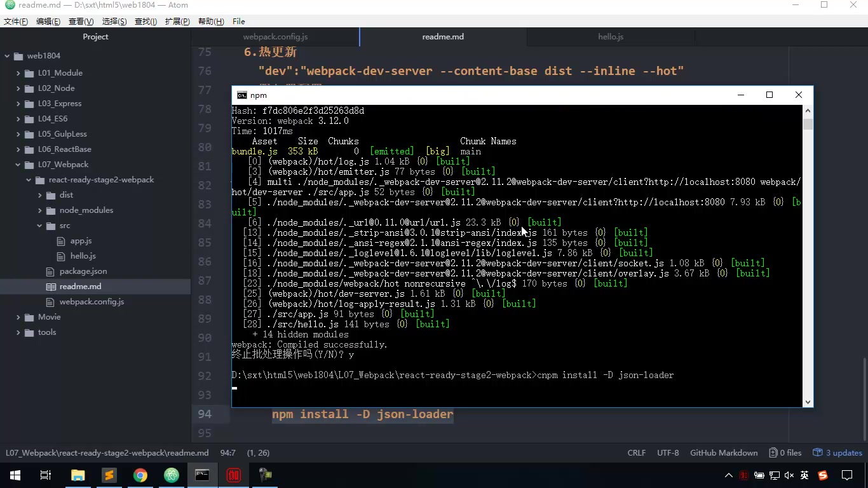Open the 3 updates package notice
The width and height of the screenshot is (868, 488).
(837, 453)
